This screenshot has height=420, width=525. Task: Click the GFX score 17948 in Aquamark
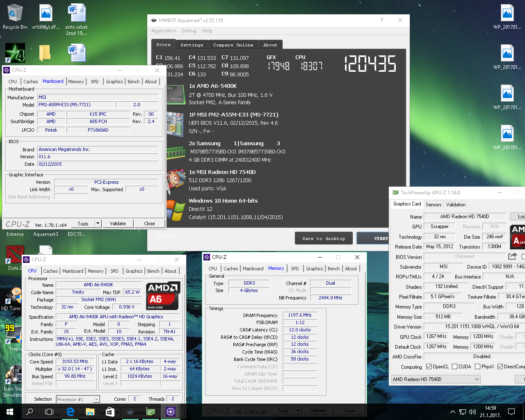pos(278,66)
